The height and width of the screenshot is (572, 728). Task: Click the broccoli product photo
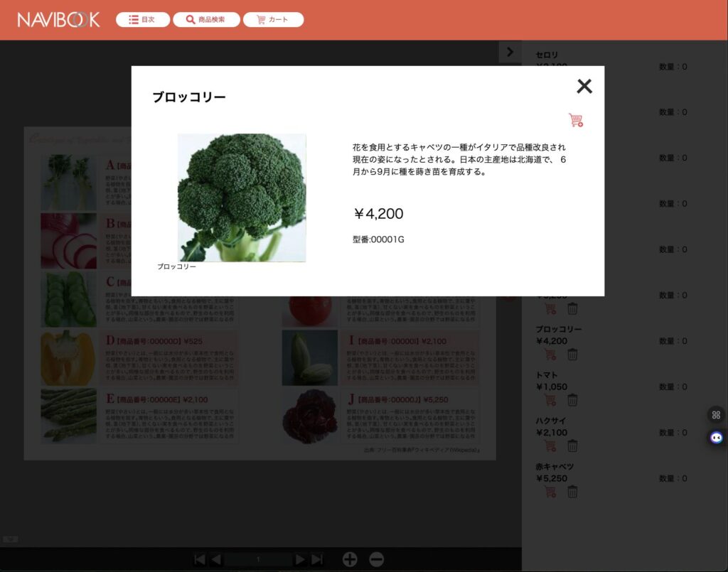tap(242, 197)
